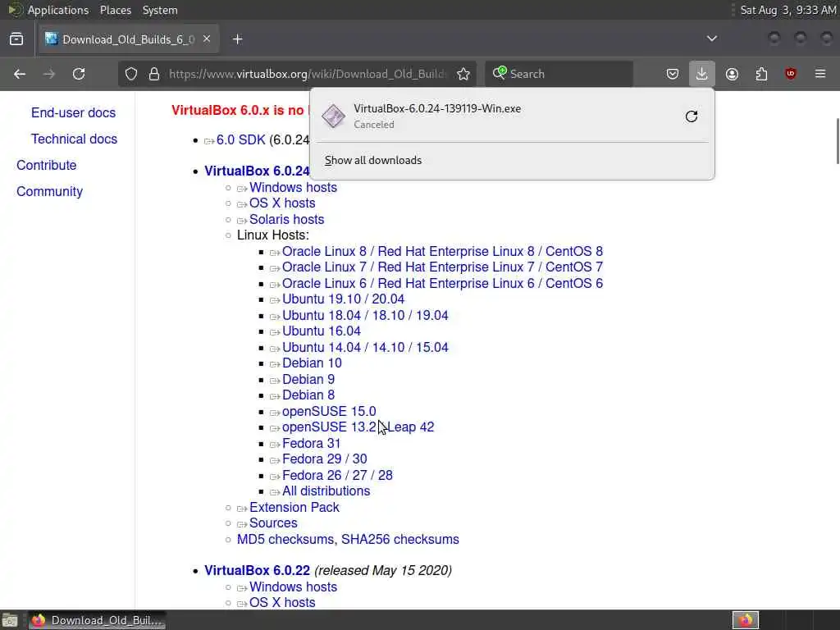Expand the list all tabs chevron
Image resolution: width=840 pixels, height=630 pixels.
[x=712, y=39]
